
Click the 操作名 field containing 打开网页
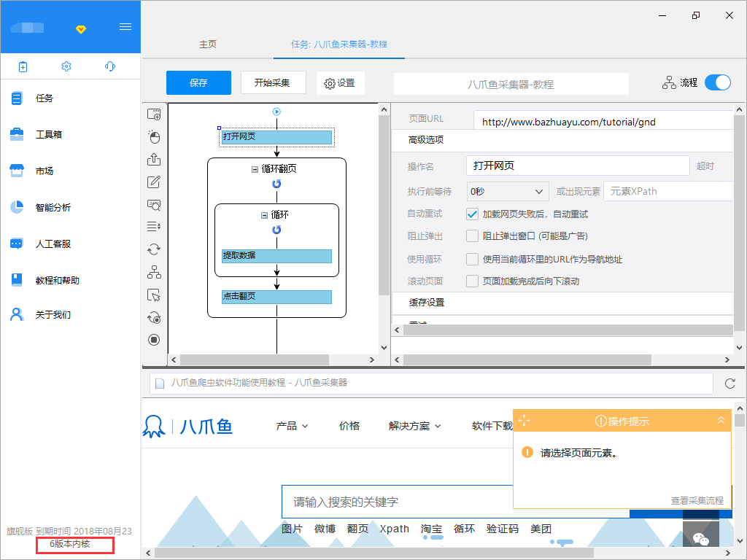578,166
